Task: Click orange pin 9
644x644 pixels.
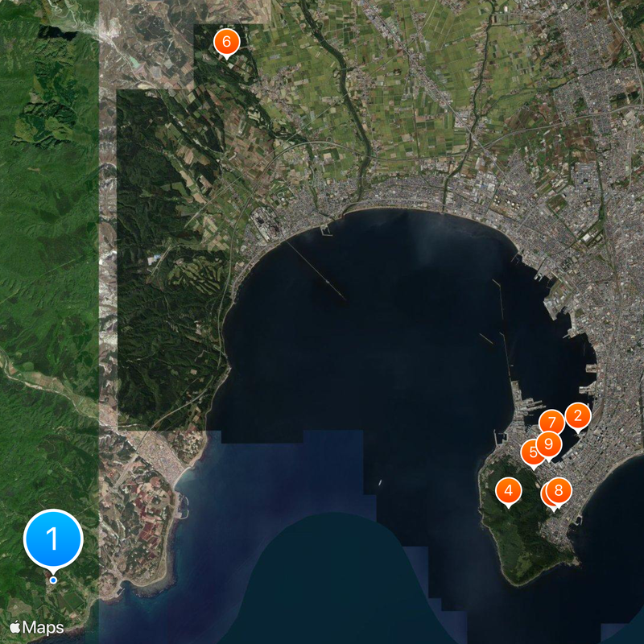Action: [548, 444]
